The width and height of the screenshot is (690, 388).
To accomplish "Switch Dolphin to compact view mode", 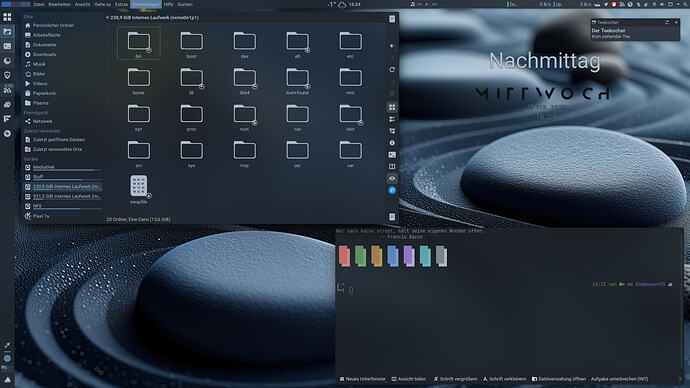I will click(392, 119).
